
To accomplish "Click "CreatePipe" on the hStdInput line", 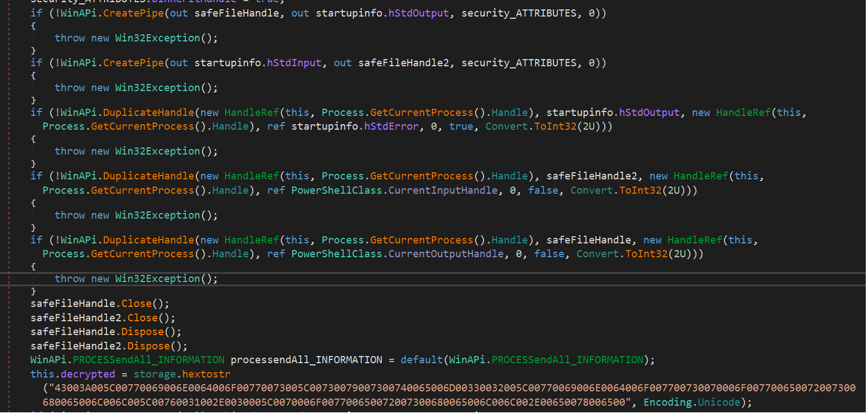I will point(134,63).
